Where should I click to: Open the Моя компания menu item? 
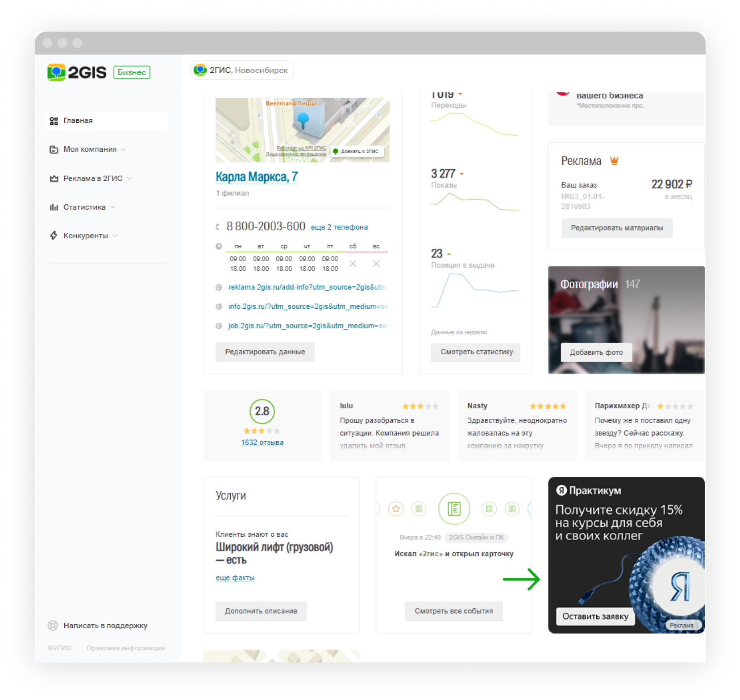tap(90, 149)
